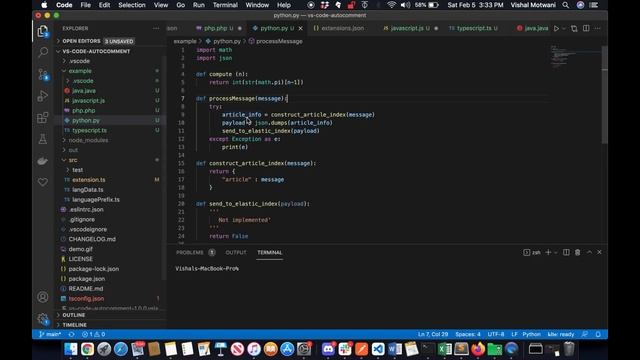Change encoding via UTF-8 status item
The height and width of the screenshot is (360, 640).
496,334
